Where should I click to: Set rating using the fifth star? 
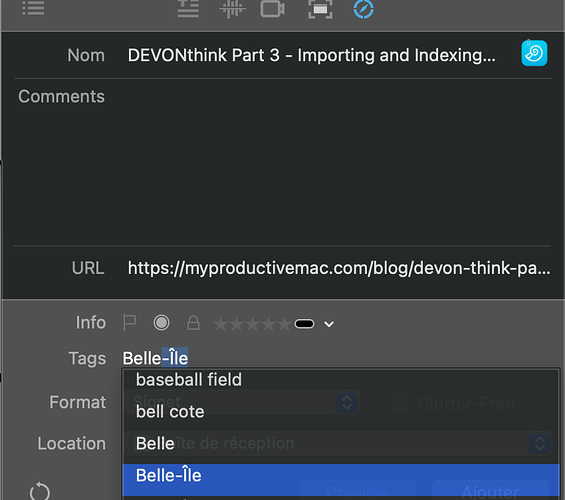pyautogui.click(x=284, y=324)
